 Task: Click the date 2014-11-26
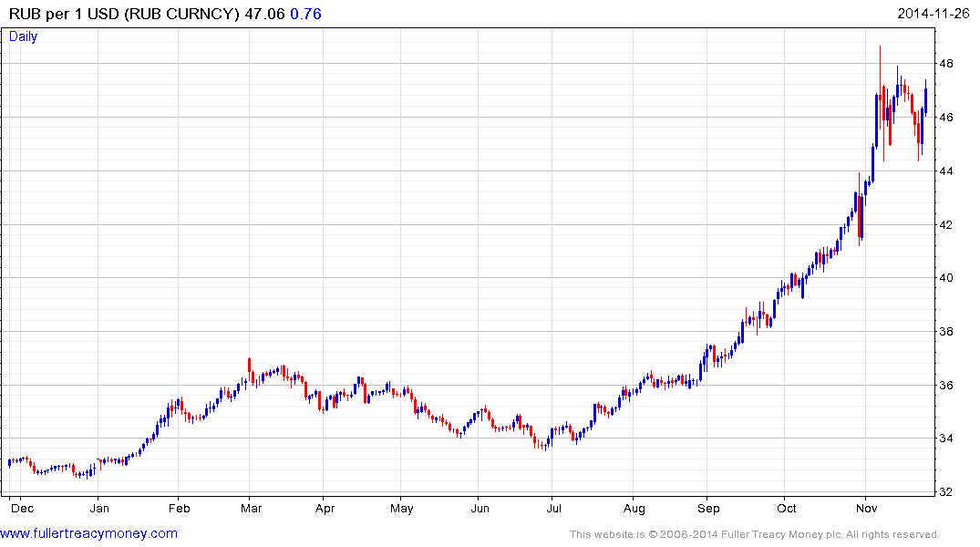click(934, 13)
